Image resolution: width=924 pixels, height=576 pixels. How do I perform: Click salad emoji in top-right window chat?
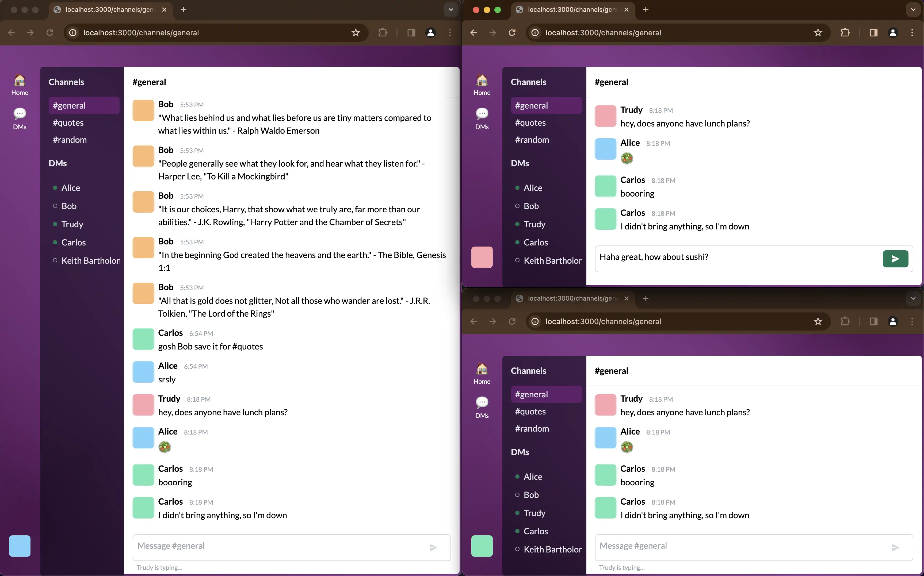click(627, 158)
